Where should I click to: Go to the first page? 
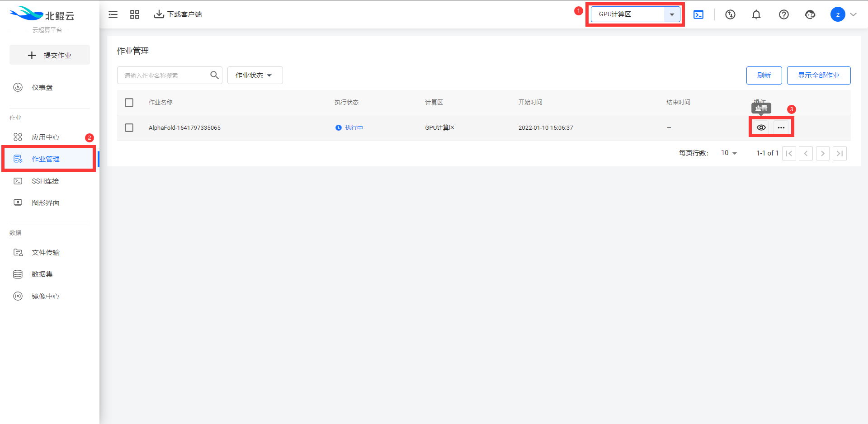[789, 154]
